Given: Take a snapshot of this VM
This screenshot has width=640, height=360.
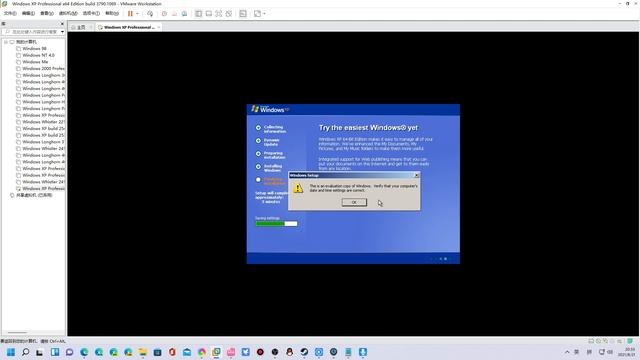Looking at the screenshot, I should 164,13.
